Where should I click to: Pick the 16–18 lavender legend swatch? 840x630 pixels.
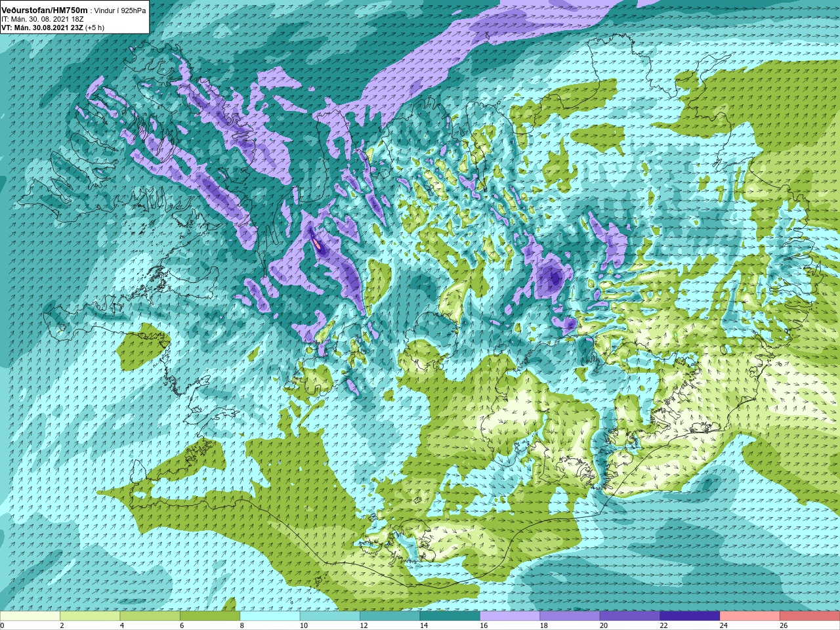pyautogui.click(x=510, y=616)
